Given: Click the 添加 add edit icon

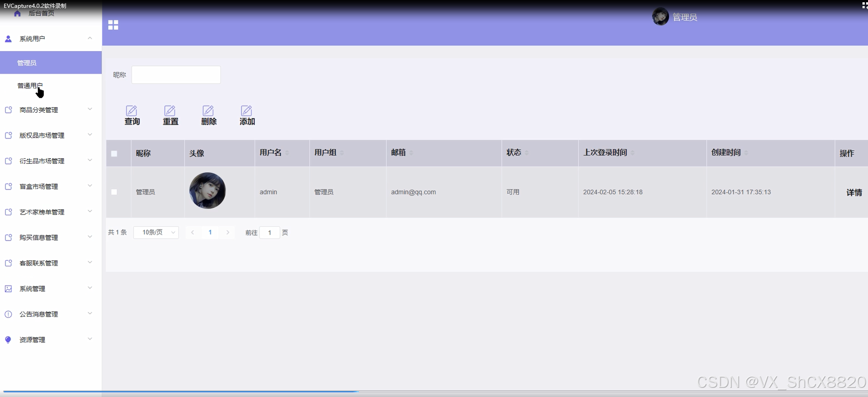Looking at the screenshot, I should tap(247, 110).
